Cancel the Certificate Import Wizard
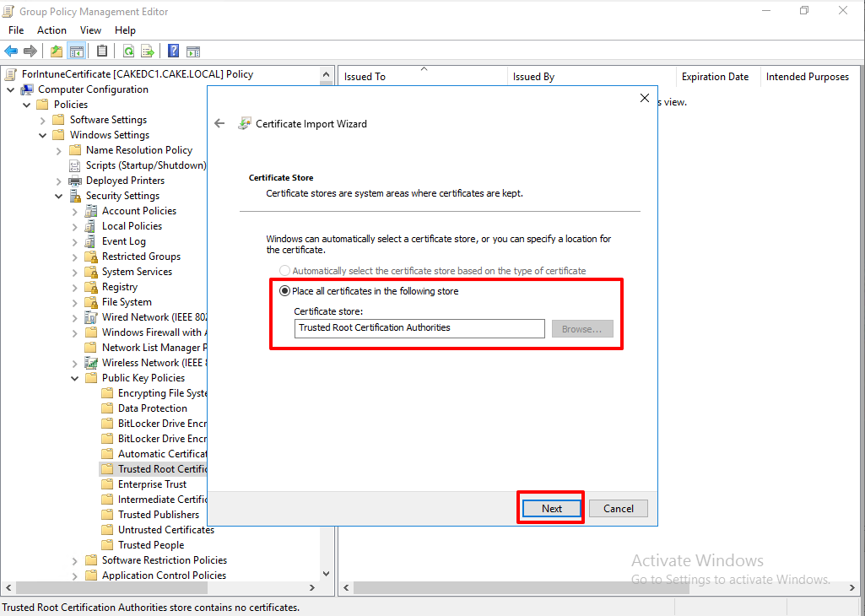Screen dimensions: 865x616 point(619,509)
